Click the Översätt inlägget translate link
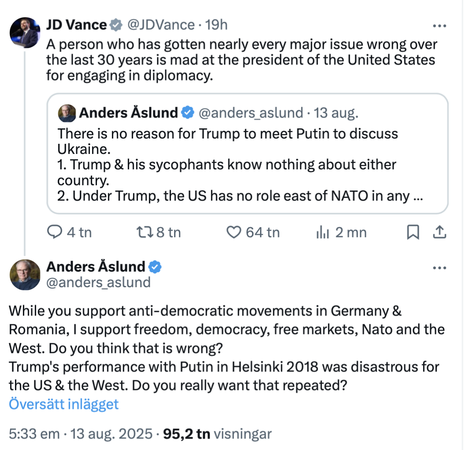 (64, 404)
